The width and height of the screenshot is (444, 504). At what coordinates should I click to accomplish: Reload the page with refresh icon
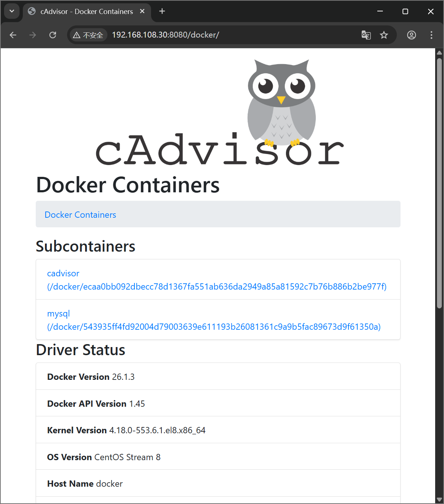point(53,35)
